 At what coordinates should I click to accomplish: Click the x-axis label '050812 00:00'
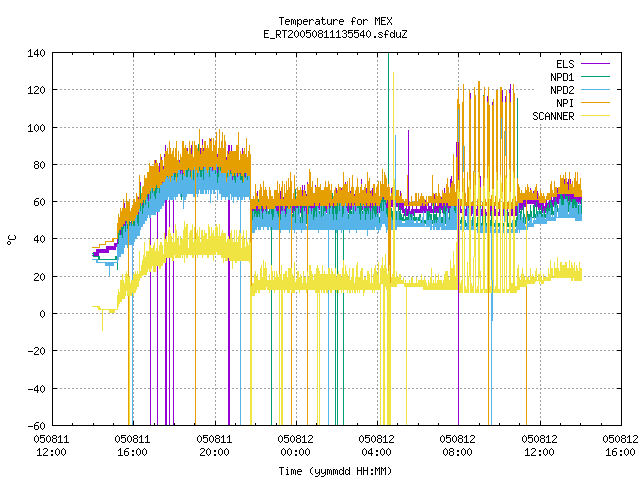pos(296,446)
